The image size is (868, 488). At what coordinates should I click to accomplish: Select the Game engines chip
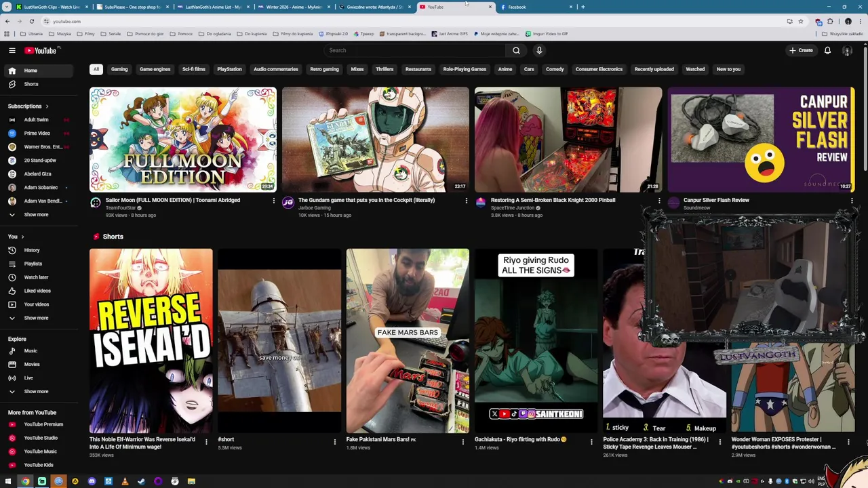[155, 69]
